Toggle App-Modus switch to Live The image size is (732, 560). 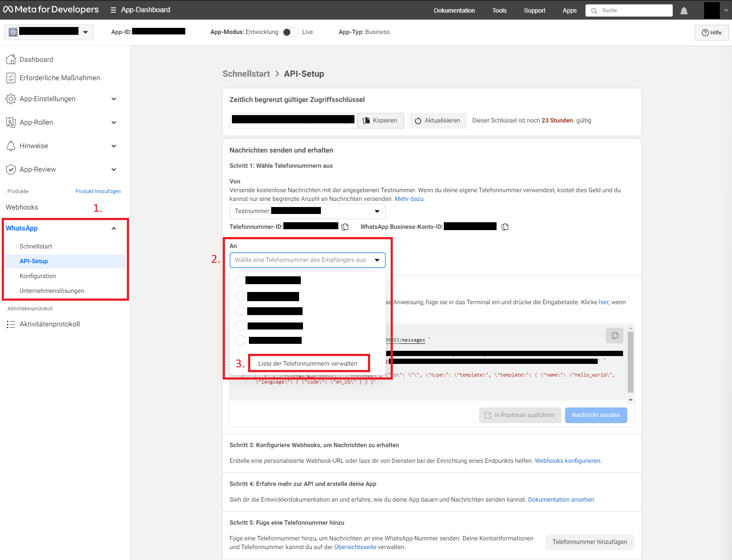(x=290, y=32)
